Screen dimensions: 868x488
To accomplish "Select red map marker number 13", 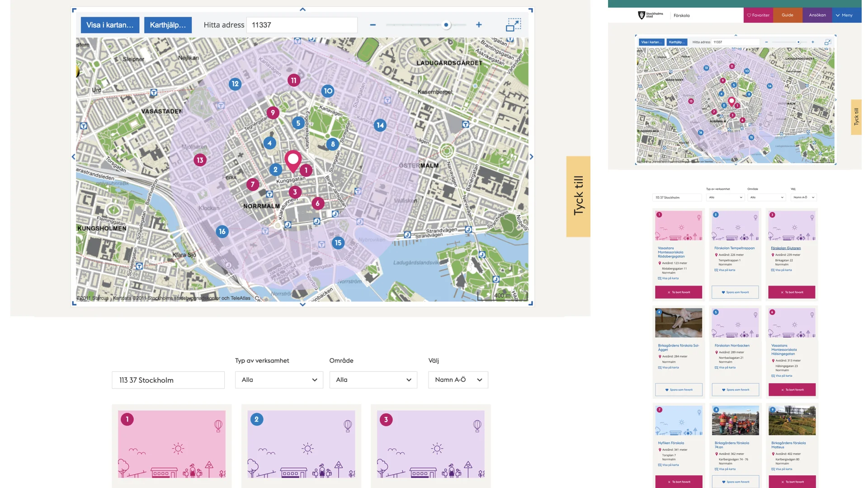I will pos(200,160).
